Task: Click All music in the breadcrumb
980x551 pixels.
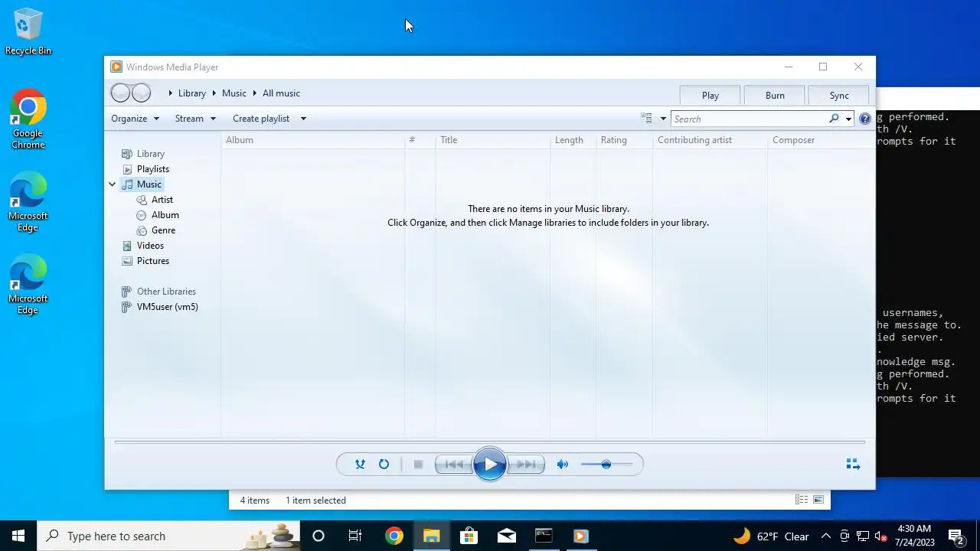Action: [281, 93]
